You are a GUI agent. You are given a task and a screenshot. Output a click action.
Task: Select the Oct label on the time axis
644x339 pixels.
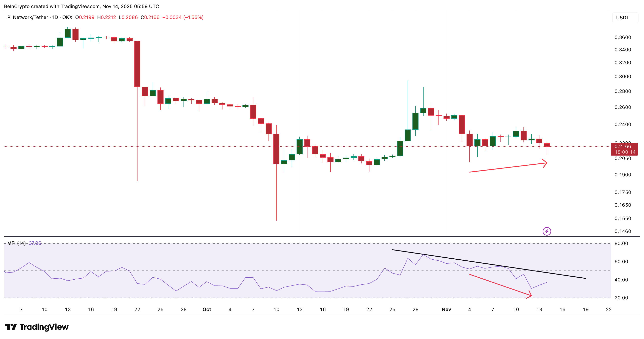tap(207, 309)
